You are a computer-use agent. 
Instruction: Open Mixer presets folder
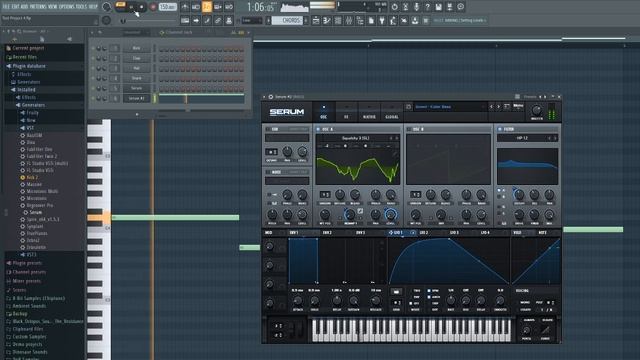27,281
